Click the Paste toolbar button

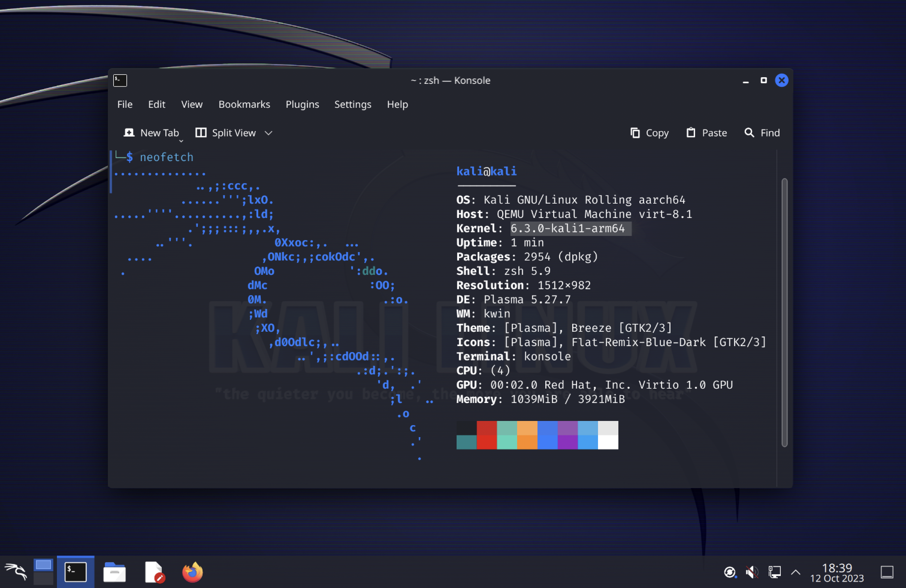pyautogui.click(x=706, y=133)
